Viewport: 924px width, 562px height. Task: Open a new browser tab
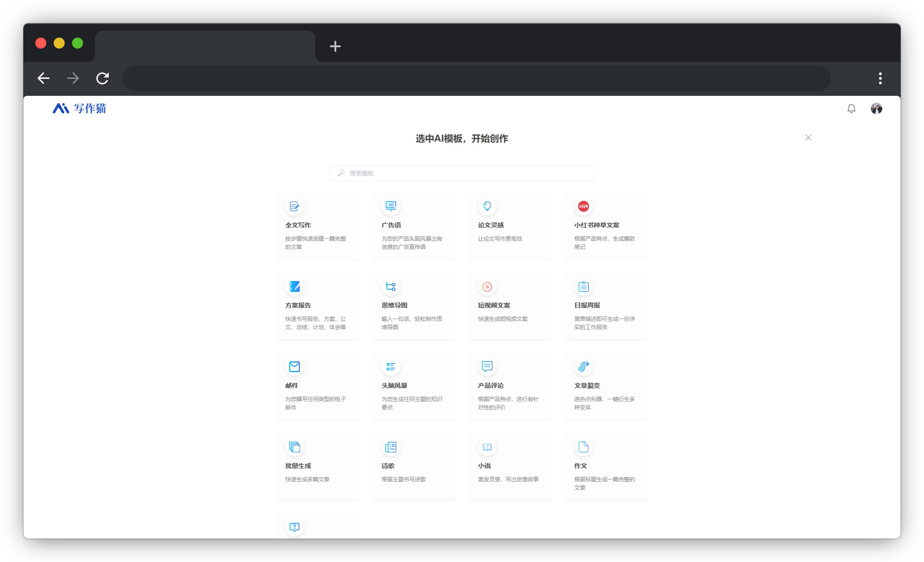point(335,46)
